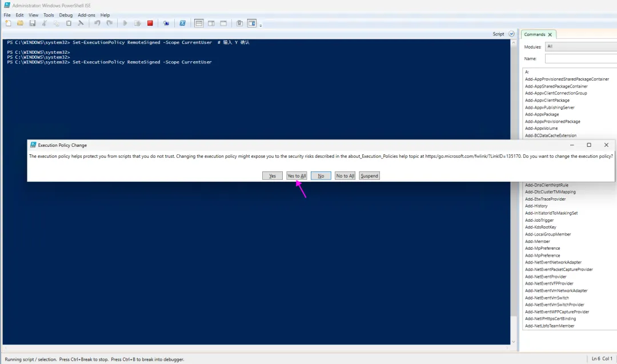Select Add-AppProvisionedSharedPackageContainer in command list
617x364 pixels.
(567, 79)
